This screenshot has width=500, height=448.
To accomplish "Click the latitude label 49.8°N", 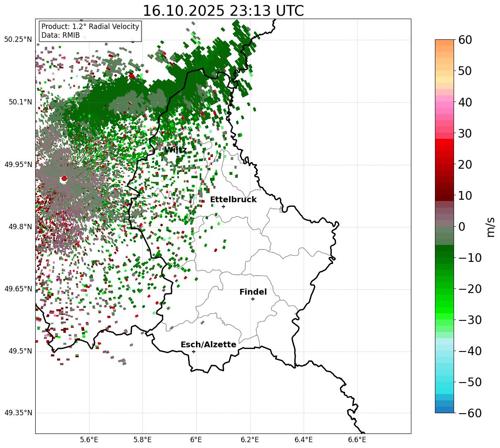I will (x=20, y=227).
